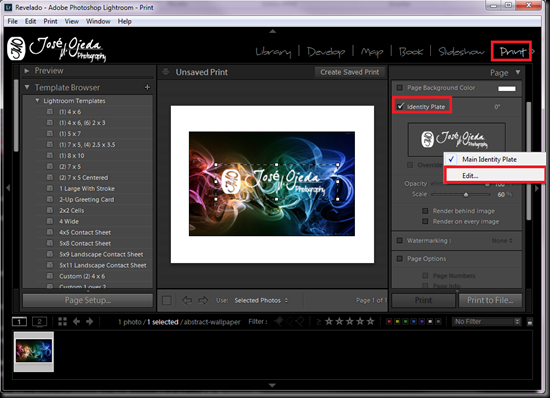550x398 pixels.
Task: Click Create Saved Print button
Action: click(x=350, y=72)
